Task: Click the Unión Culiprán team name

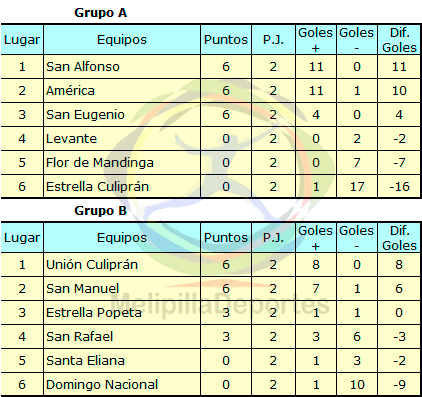Action: (92, 265)
